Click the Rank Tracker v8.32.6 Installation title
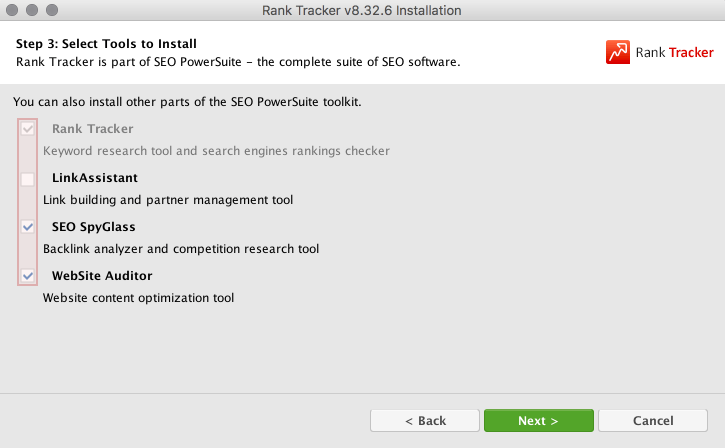The width and height of the screenshot is (725, 448). pos(362,11)
